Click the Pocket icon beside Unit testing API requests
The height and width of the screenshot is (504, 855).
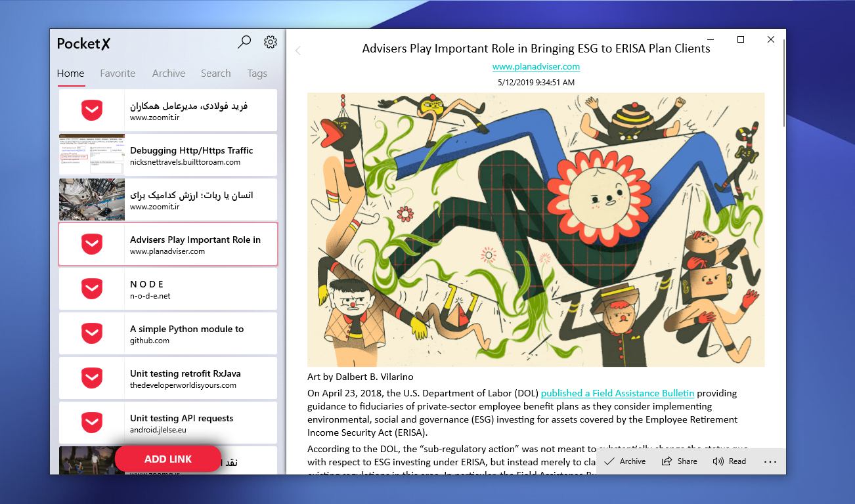(x=92, y=423)
